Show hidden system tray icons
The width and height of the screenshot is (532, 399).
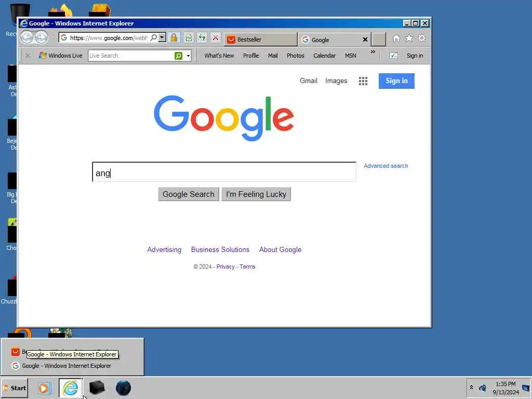[471, 388]
